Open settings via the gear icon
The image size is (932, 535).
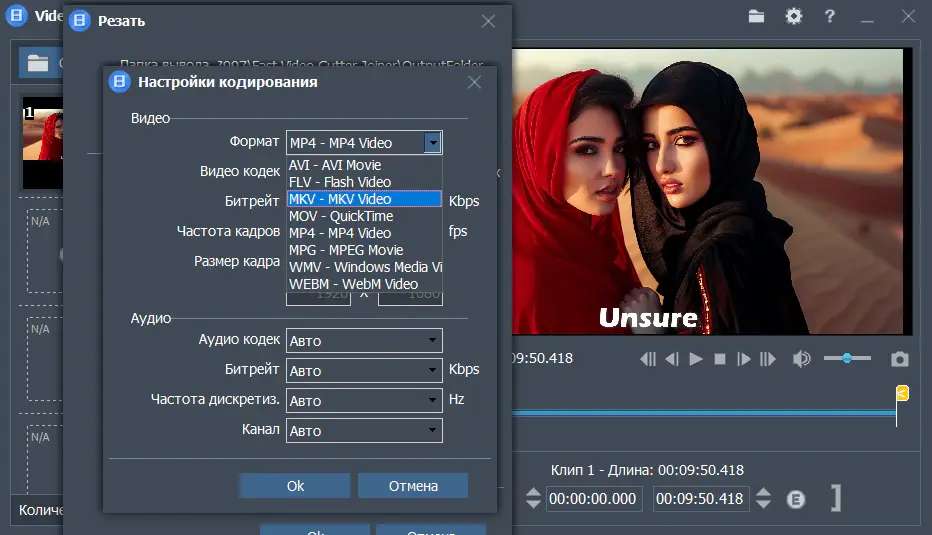(x=793, y=16)
